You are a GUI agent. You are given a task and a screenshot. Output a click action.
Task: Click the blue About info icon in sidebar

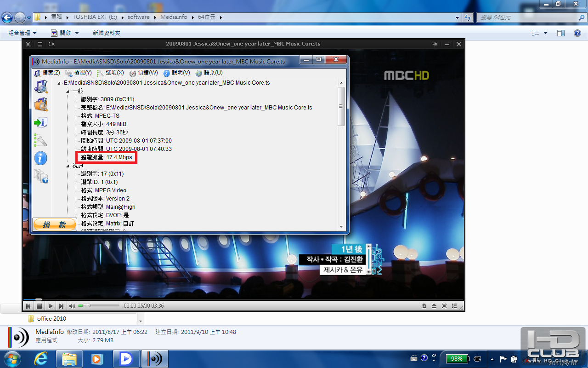click(41, 158)
